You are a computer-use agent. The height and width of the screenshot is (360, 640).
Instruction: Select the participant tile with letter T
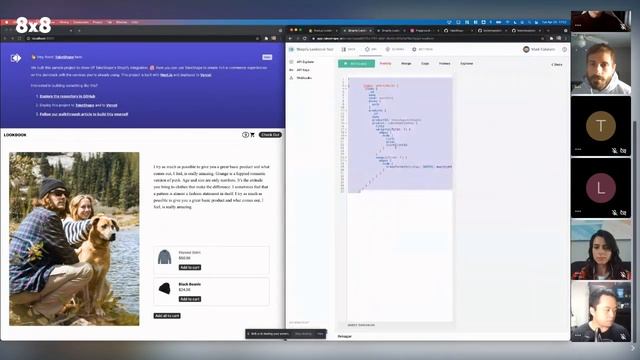point(601,126)
